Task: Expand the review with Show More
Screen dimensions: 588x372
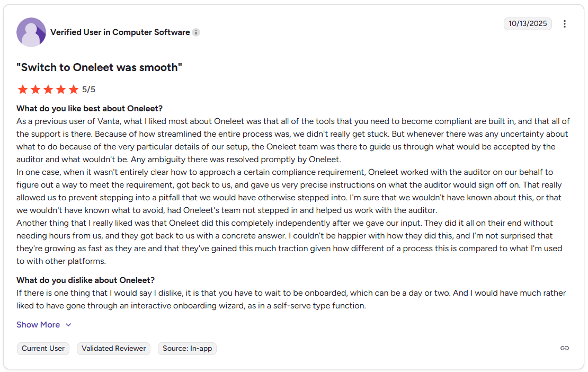Action: tap(38, 324)
